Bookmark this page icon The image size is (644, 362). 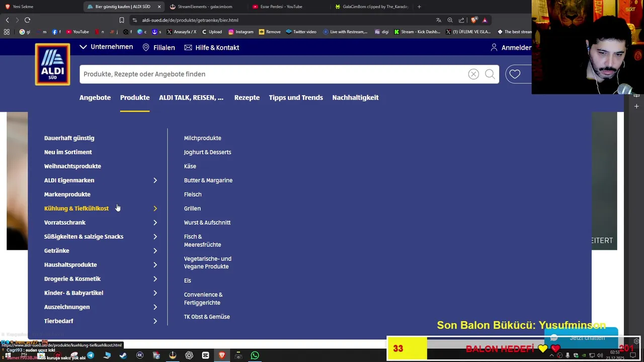(x=121, y=20)
